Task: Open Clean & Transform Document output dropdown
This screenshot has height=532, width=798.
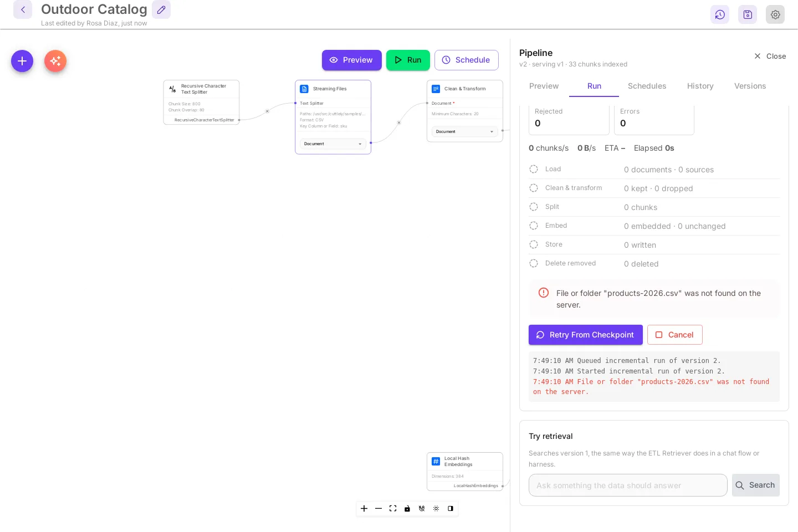Action: [465, 132]
